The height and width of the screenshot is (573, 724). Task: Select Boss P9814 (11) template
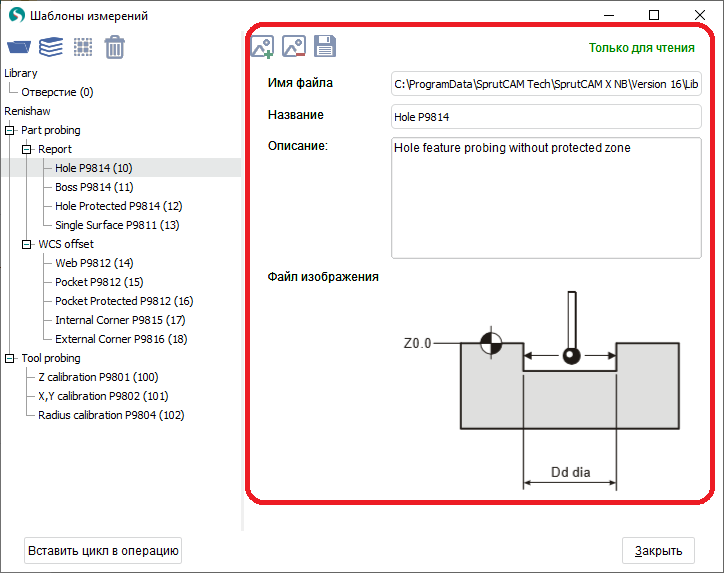click(x=94, y=187)
